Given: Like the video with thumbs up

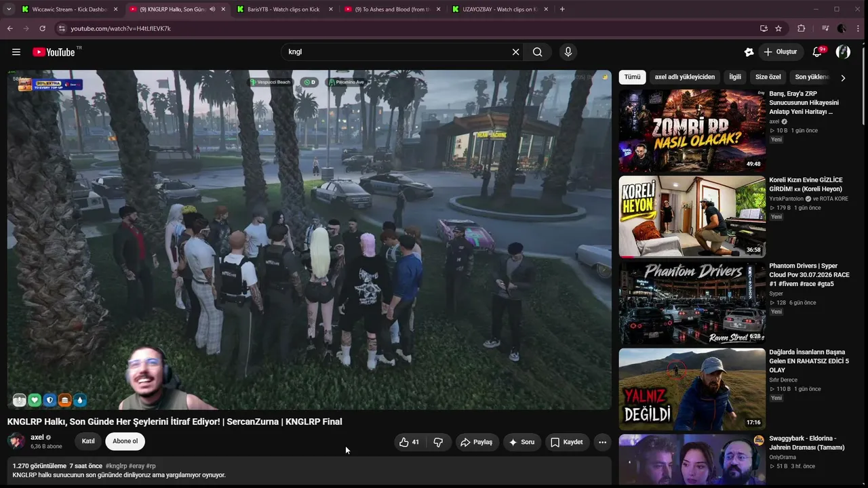Looking at the screenshot, I should click(x=409, y=442).
